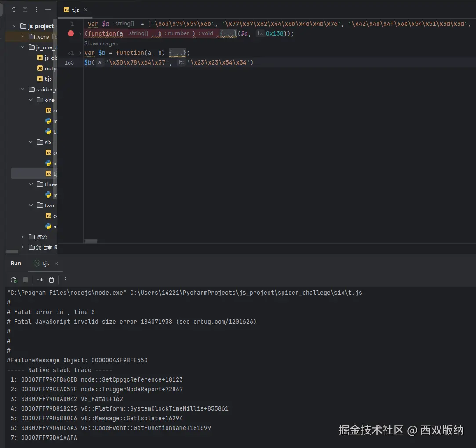Click Scroll to End icon in Run toolbar
The image size is (476, 448).
(x=40, y=280)
